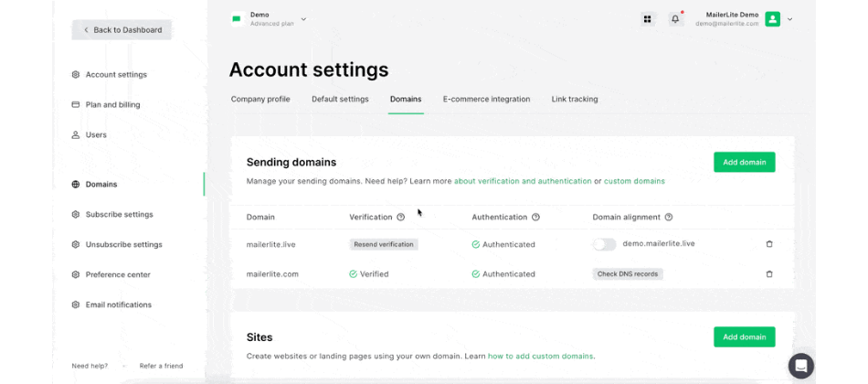This screenshot has width=868, height=384.
Task: Select the Domains tab
Action: (406, 99)
